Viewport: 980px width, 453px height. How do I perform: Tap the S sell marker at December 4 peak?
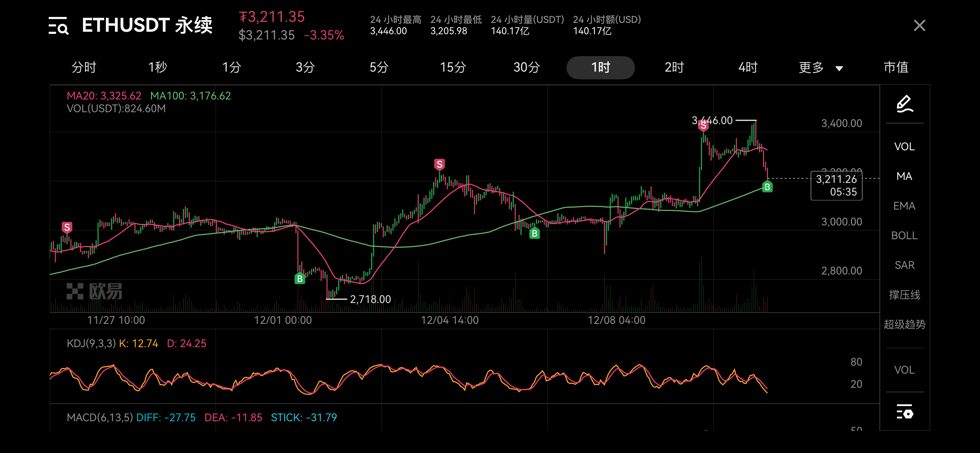440,164
